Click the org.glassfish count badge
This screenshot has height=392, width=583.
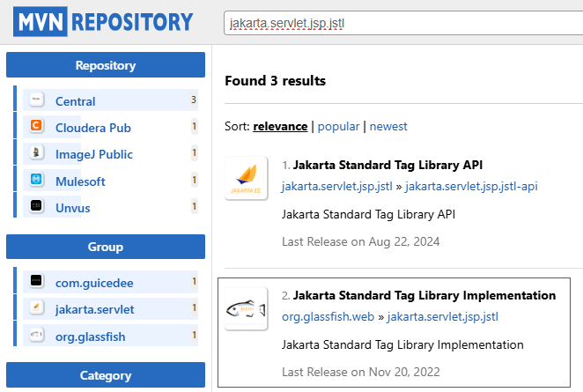click(194, 335)
